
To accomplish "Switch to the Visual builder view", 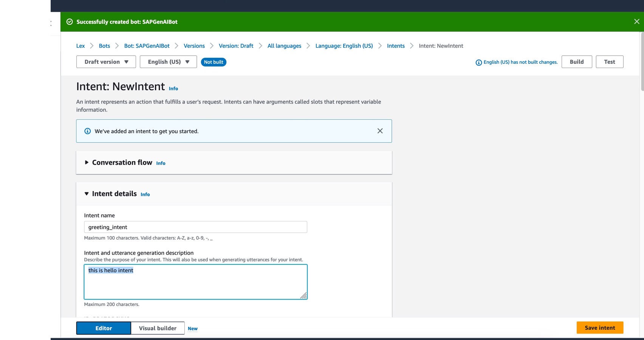I will 158,328.
